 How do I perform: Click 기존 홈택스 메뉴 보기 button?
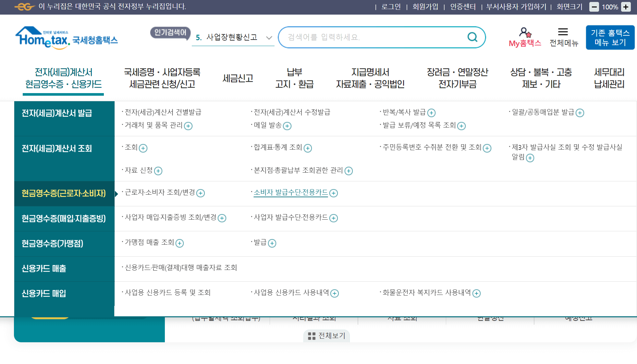coord(610,38)
